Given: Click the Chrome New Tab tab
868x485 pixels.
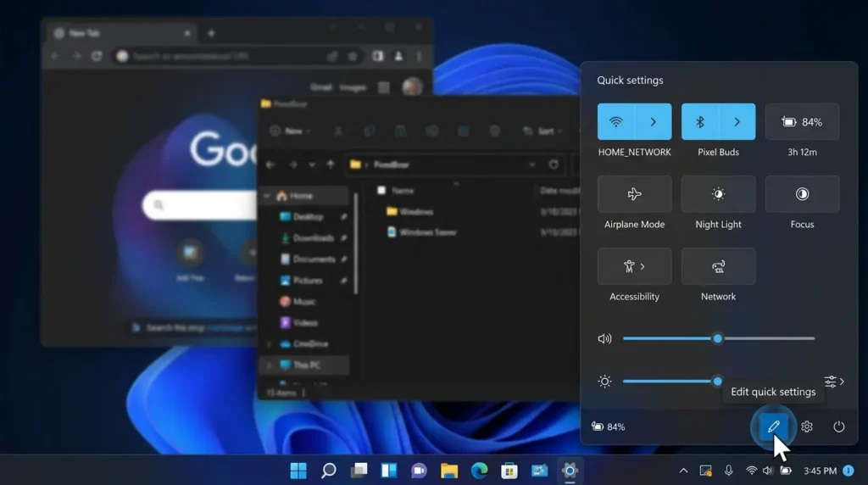Looking at the screenshot, I should click(x=123, y=33).
